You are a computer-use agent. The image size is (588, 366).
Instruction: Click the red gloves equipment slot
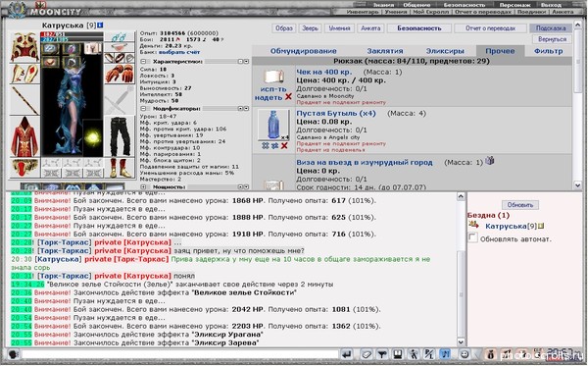119,74
